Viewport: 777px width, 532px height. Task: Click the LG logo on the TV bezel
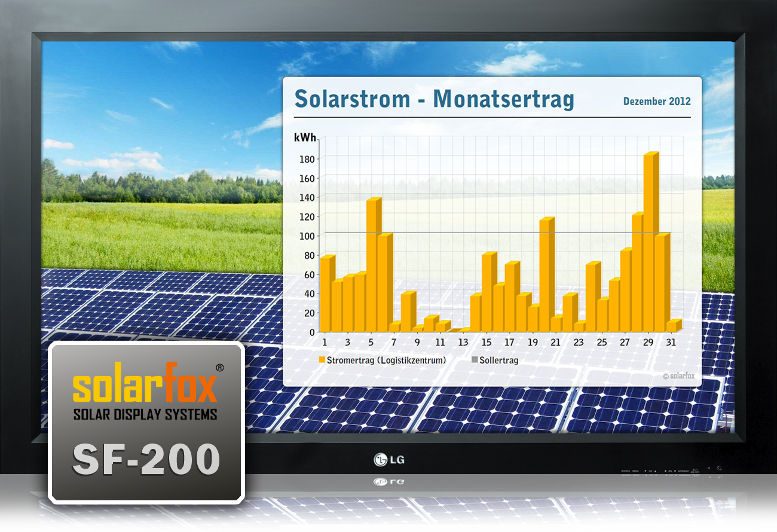pyautogui.click(x=388, y=460)
